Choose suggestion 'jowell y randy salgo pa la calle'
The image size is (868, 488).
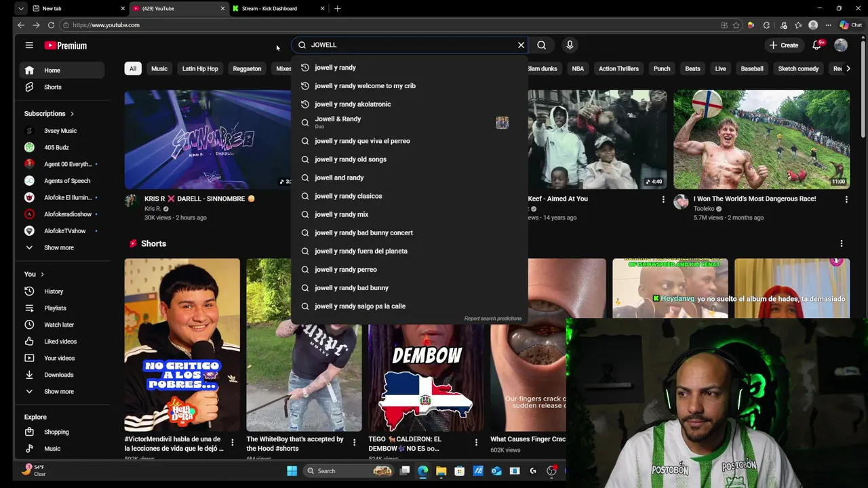tap(410, 306)
